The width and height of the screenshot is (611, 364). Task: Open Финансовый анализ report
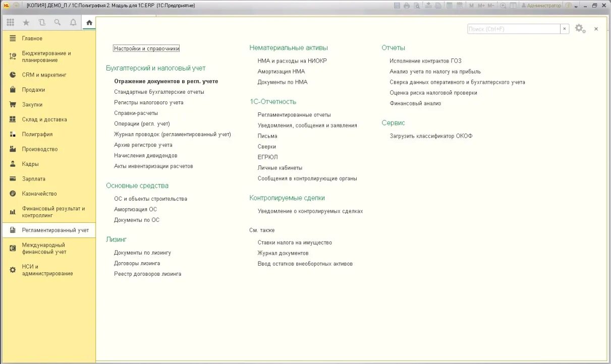tap(415, 103)
